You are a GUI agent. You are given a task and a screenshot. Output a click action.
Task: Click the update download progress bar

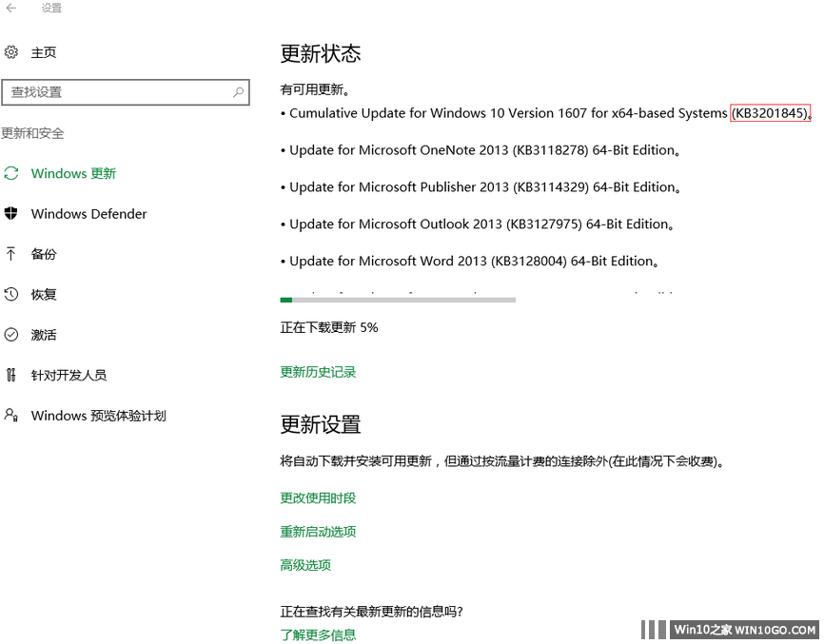coord(397,299)
